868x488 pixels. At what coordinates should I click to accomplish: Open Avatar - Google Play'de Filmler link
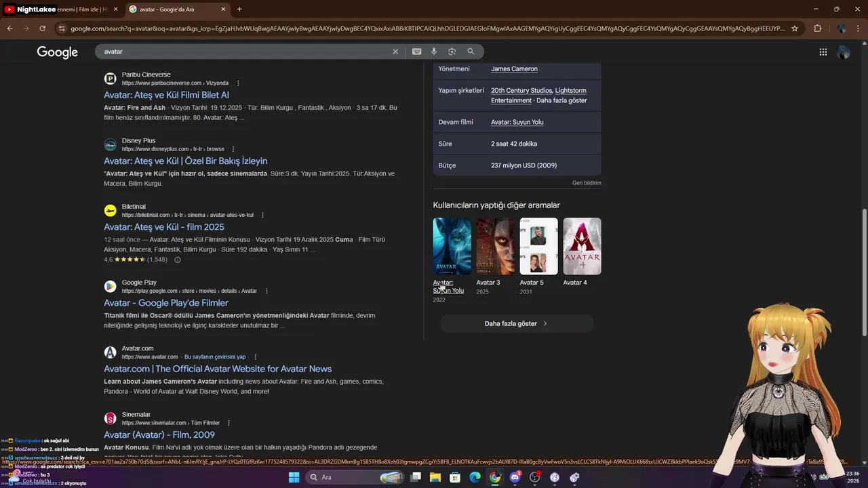(x=165, y=302)
